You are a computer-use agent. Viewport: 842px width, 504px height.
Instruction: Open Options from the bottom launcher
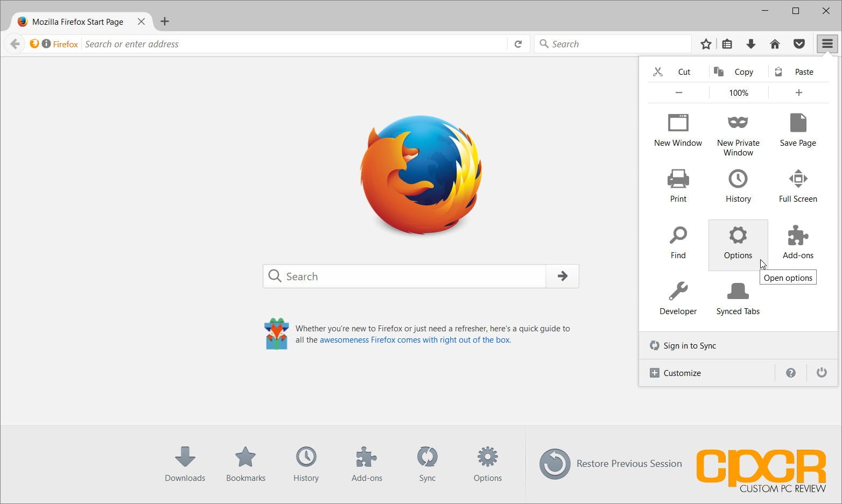(x=487, y=464)
